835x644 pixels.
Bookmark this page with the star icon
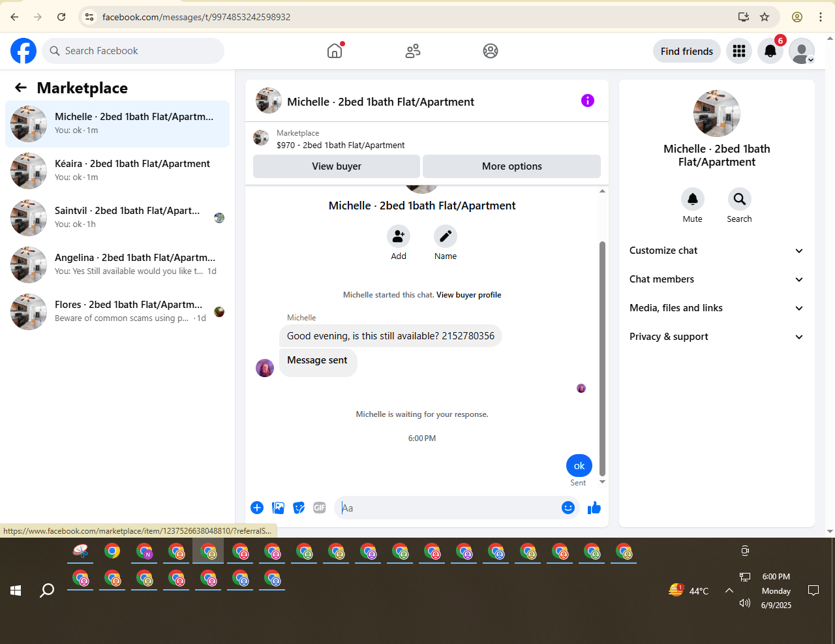point(765,17)
